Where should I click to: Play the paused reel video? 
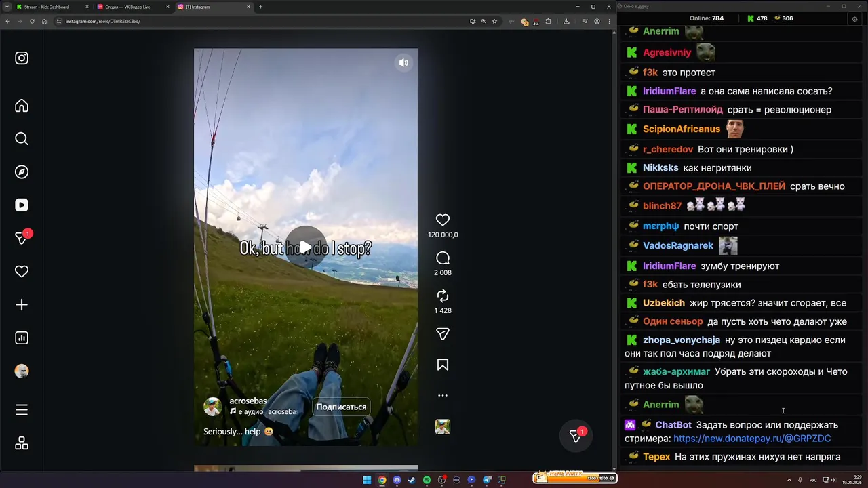(x=306, y=247)
